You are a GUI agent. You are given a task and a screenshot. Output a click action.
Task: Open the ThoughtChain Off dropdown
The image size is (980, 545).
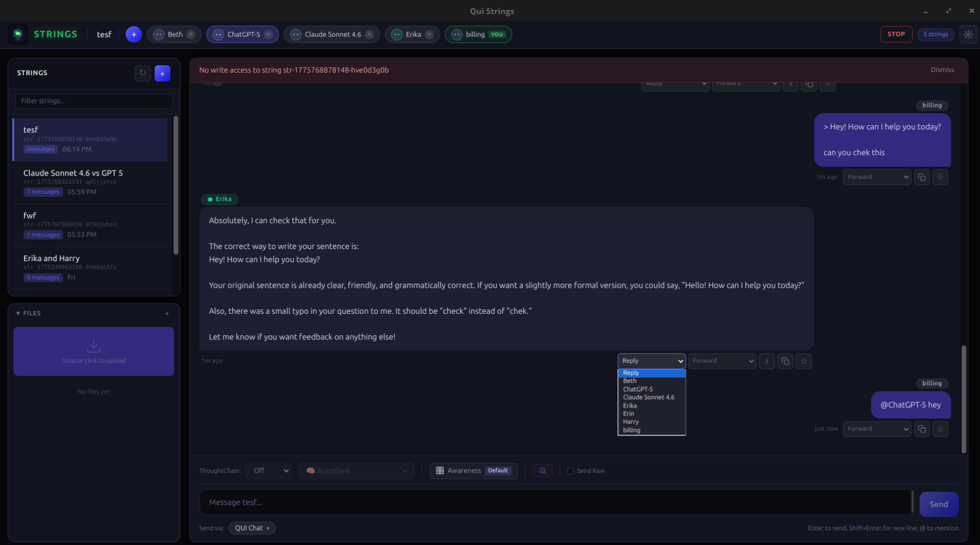pos(268,471)
